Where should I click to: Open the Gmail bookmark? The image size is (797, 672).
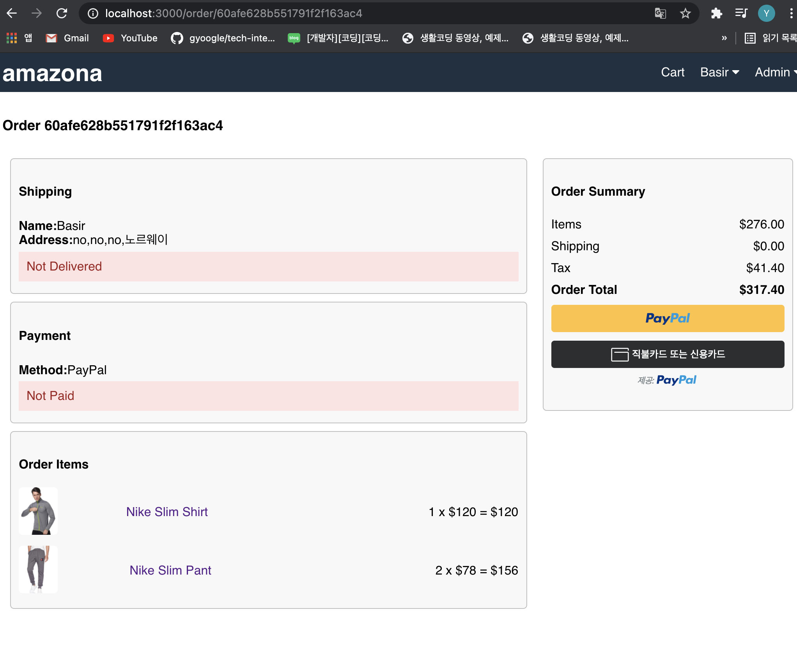coord(67,38)
